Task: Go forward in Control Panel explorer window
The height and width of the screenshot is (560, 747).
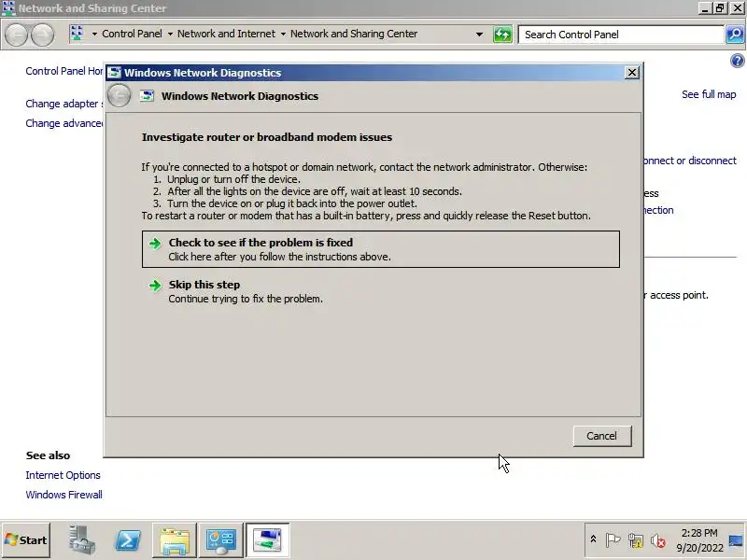Action: pos(42,35)
